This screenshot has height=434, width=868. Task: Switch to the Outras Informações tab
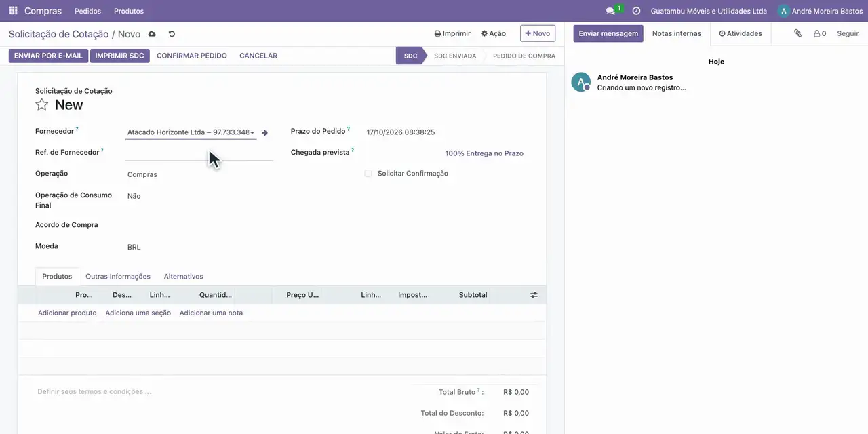click(118, 277)
